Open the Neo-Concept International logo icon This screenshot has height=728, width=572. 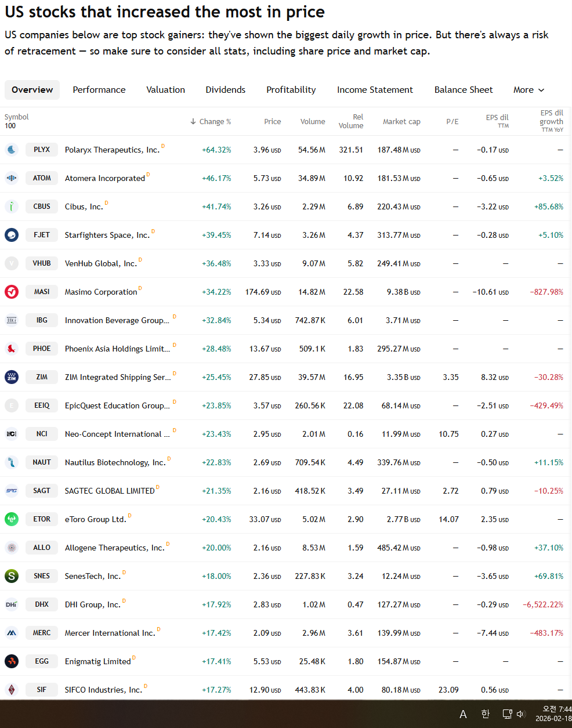click(12, 434)
